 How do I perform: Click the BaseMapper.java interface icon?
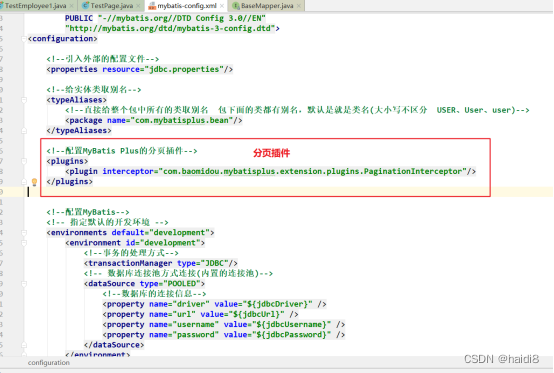point(236,6)
